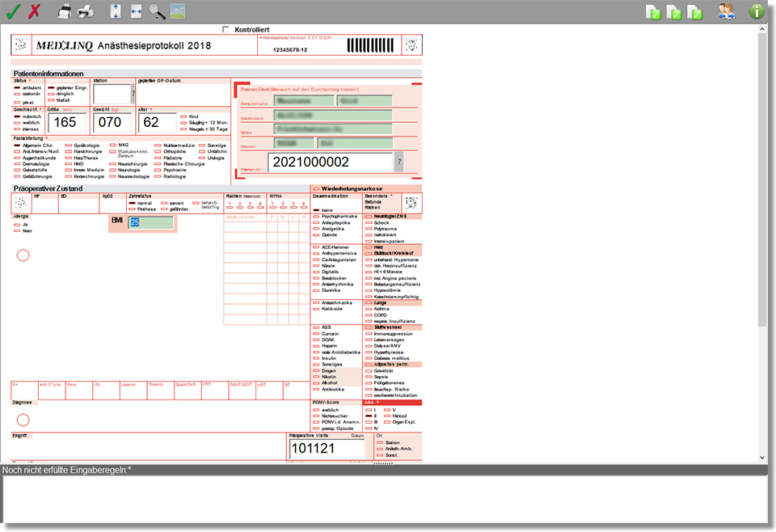Tick 'Nichtraucher' in PONV-Score

click(x=316, y=416)
